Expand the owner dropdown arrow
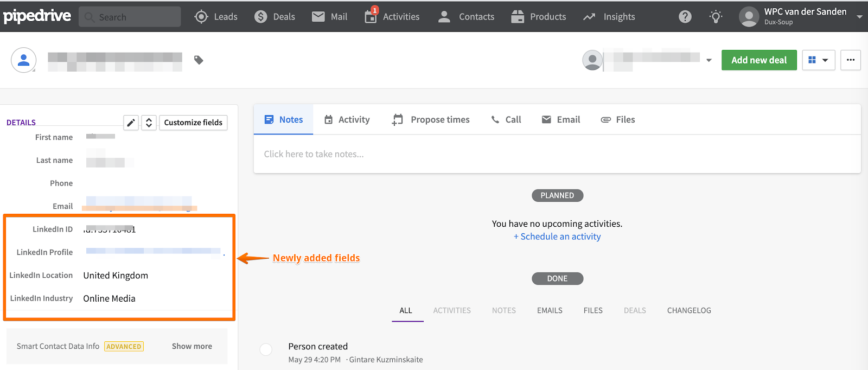The width and height of the screenshot is (868, 370). click(709, 60)
